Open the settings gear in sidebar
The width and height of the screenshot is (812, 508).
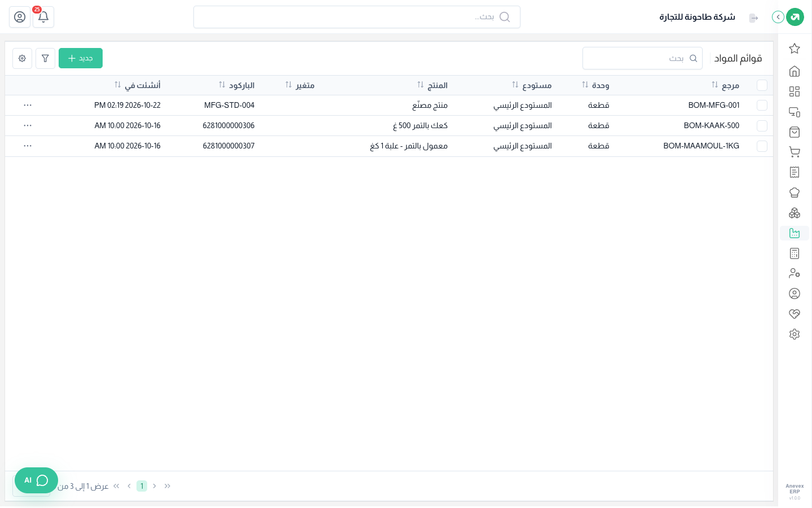pos(795,334)
